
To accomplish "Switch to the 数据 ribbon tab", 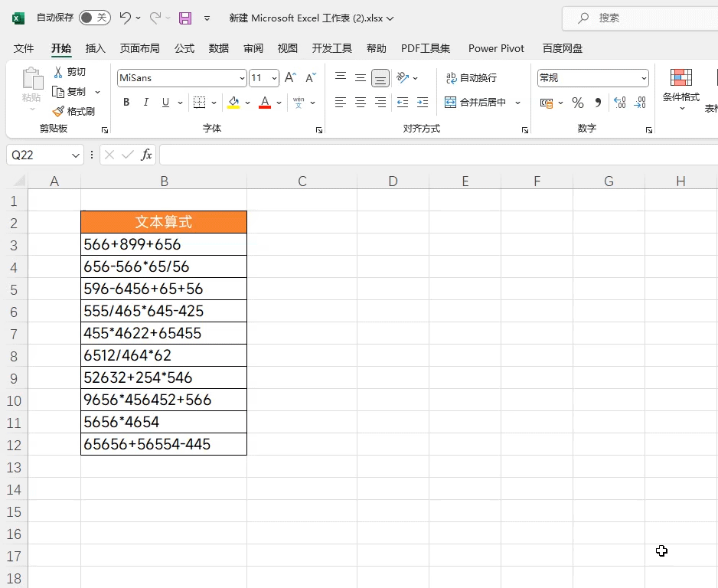I will [x=218, y=48].
